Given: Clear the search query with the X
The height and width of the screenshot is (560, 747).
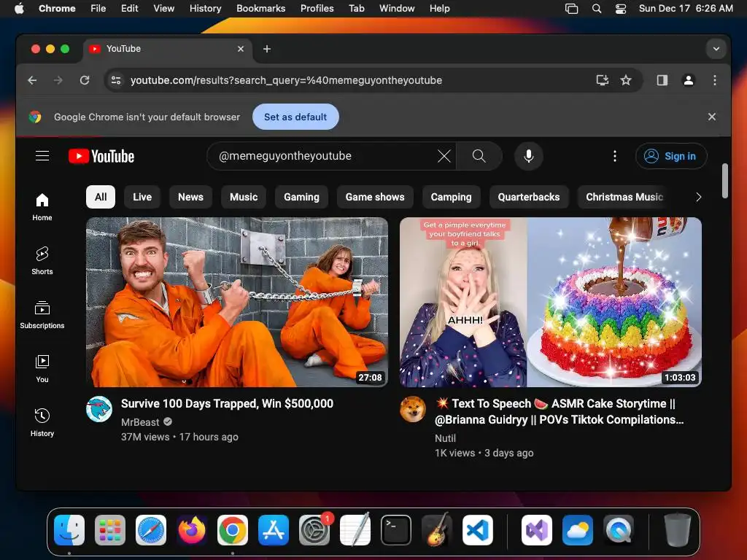Looking at the screenshot, I should [x=444, y=156].
